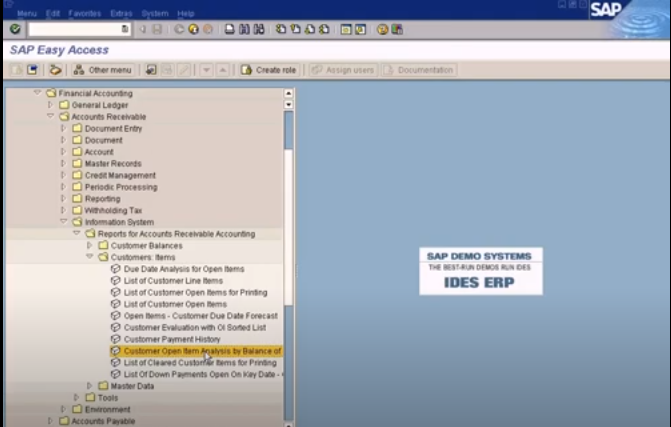671x427 pixels.
Task: Open the Edit menu
Action: tap(53, 14)
